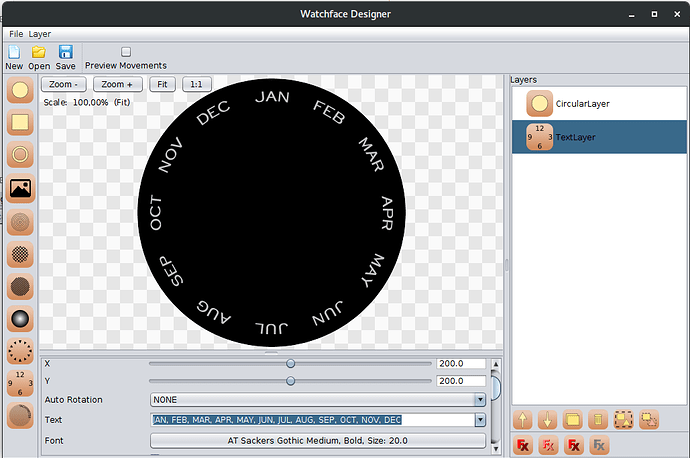The width and height of the screenshot is (690, 458).
Task: Click into the Text months input field
Action: coord(313,420)
